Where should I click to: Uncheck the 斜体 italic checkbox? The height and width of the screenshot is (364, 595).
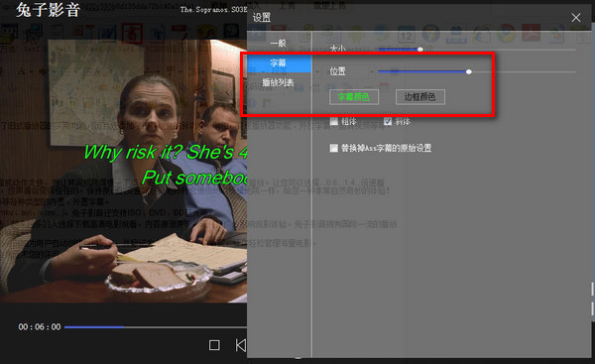pos(388,121)
